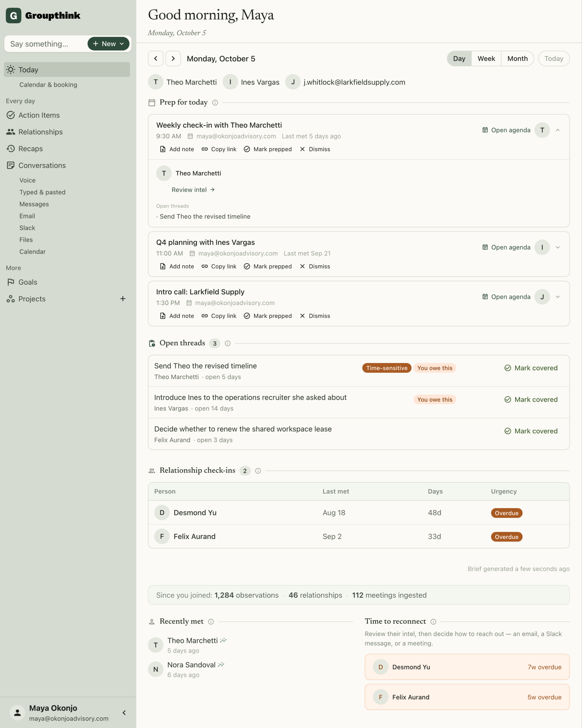This screenshot has height=728, width=582.
Task: Mark covered the workspace lease thread
Action: point(531,431)
